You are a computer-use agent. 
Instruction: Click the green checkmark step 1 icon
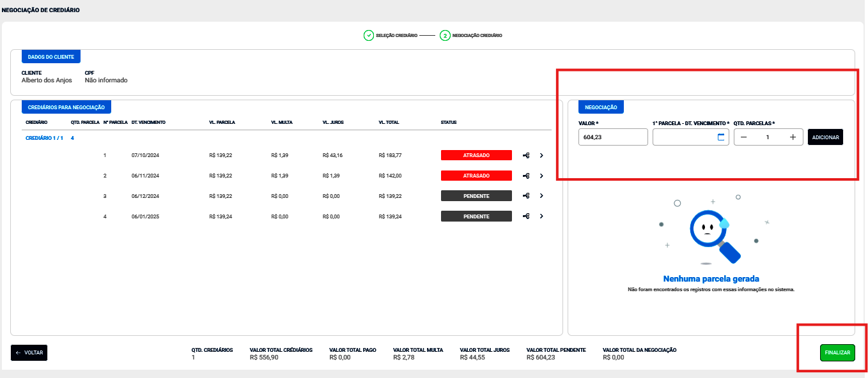pyautogui.click(x=369, y=36)
